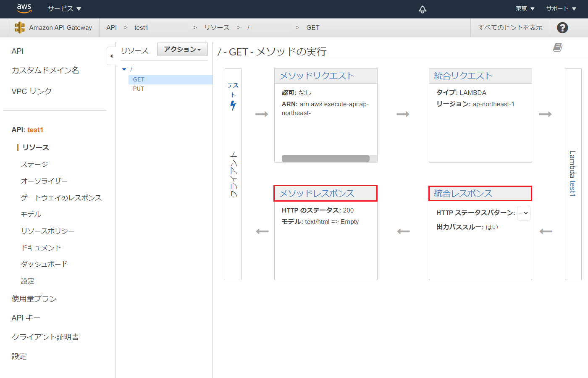The height and width of the screenshot is (378, 588).
Task: Select ドキュメント in sidebar
Action: click(41, 248)
